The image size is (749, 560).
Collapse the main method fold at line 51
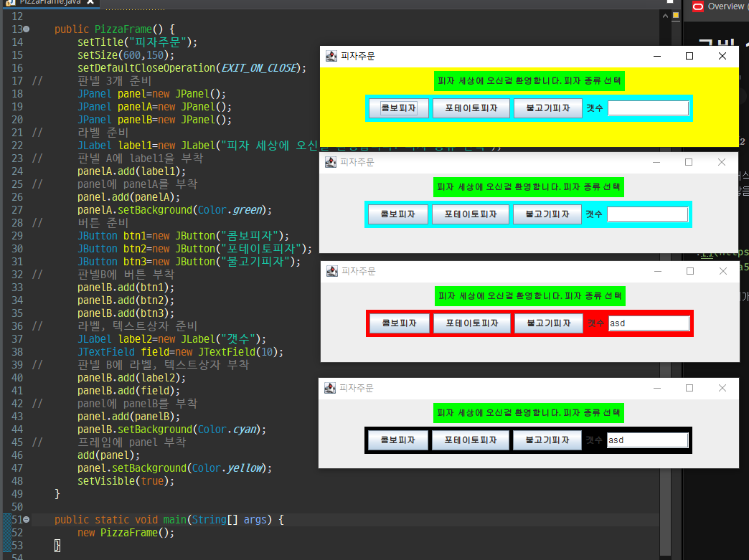pyautogui.click(x=27, y=519)
